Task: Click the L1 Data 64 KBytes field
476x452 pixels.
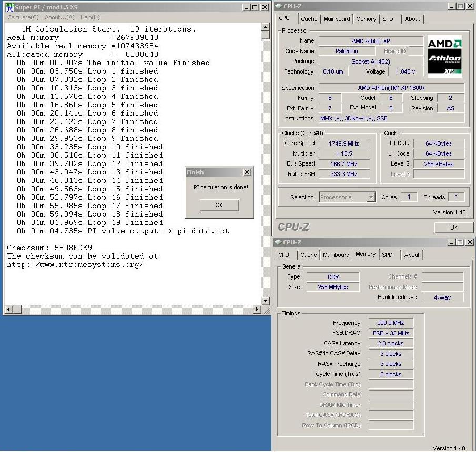Action: (x=439, y=143)
